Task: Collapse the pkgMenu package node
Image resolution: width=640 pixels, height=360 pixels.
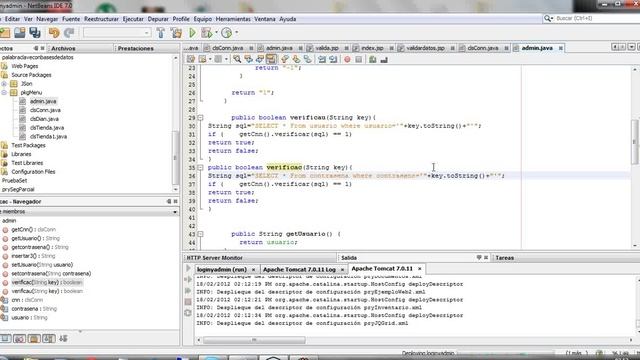Action: click(4, 93)
